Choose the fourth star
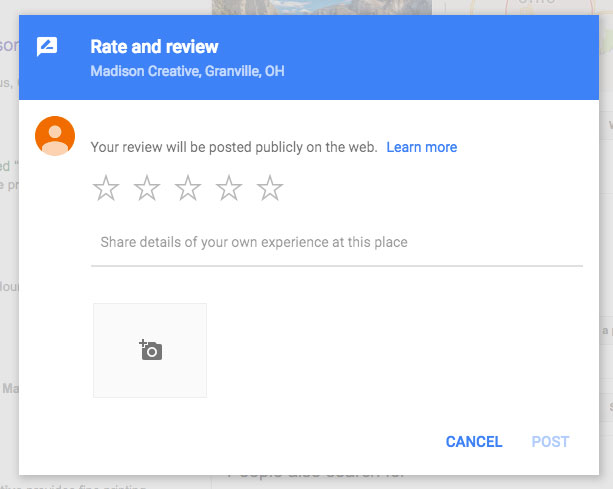Image resolution: width=613 pixels, height=489 pixels. tap(229, 188)
